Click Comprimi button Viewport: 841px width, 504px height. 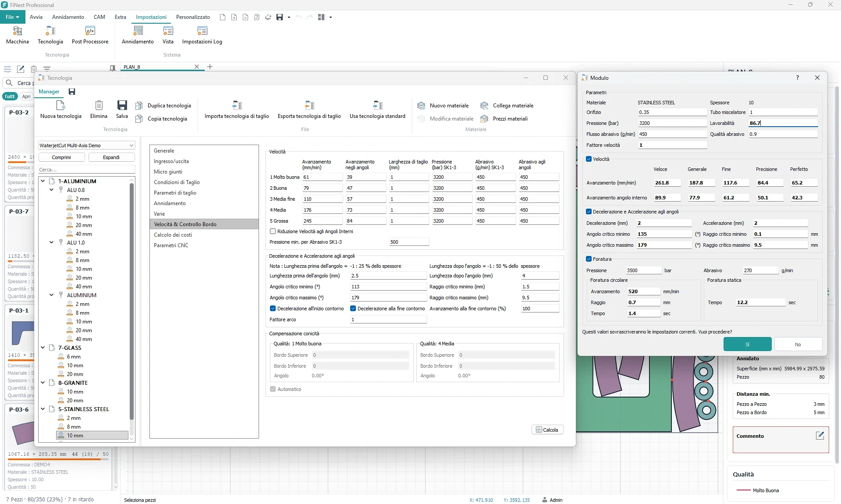click(x=61, y=157)
